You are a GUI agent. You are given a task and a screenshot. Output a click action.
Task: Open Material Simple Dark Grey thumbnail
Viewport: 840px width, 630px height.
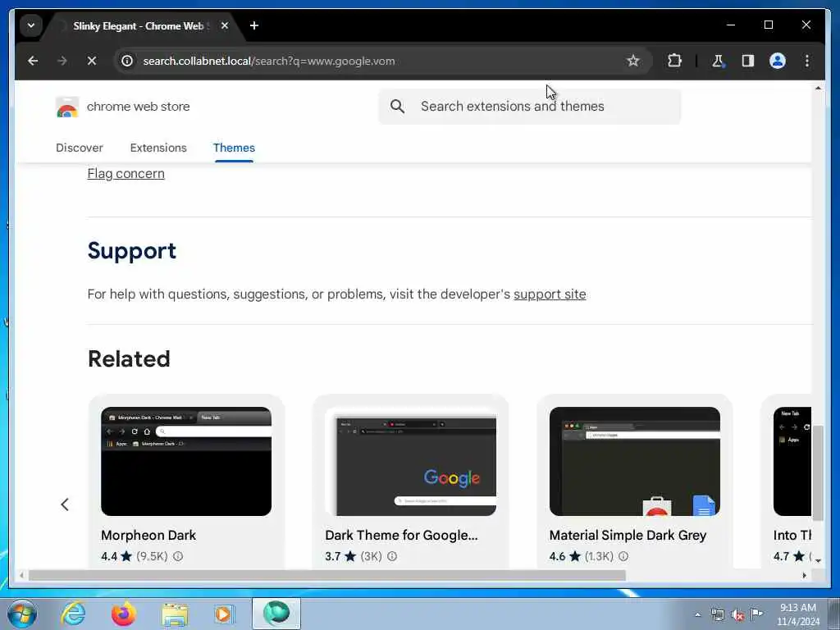(634, 461)
